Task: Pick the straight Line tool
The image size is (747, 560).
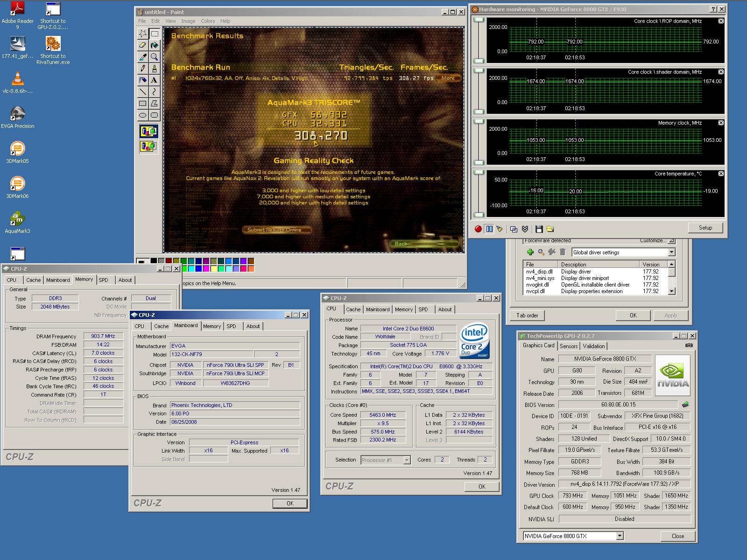Action: 142,92
